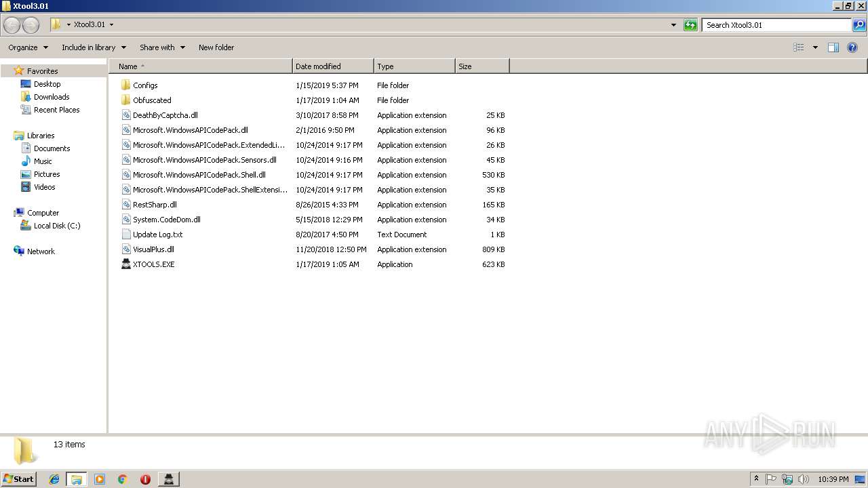Click the tray volume speaker icon
868x488 pixels.
point(804,479)
